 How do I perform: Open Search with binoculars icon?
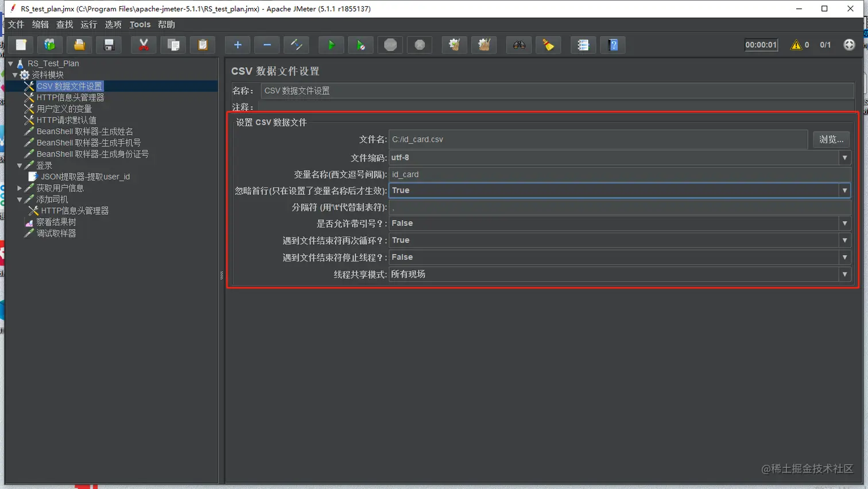pyautogui.click(x=519, y=45)
